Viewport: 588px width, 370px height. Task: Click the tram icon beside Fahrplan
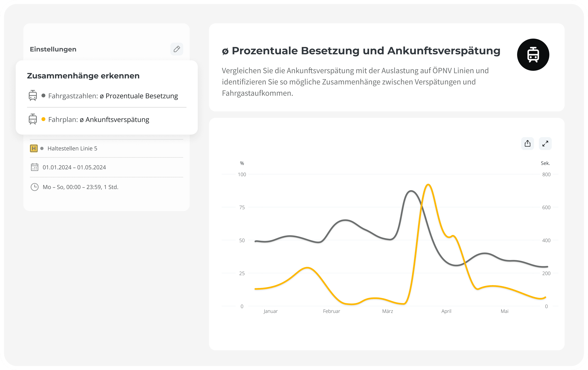pos(33,119)
